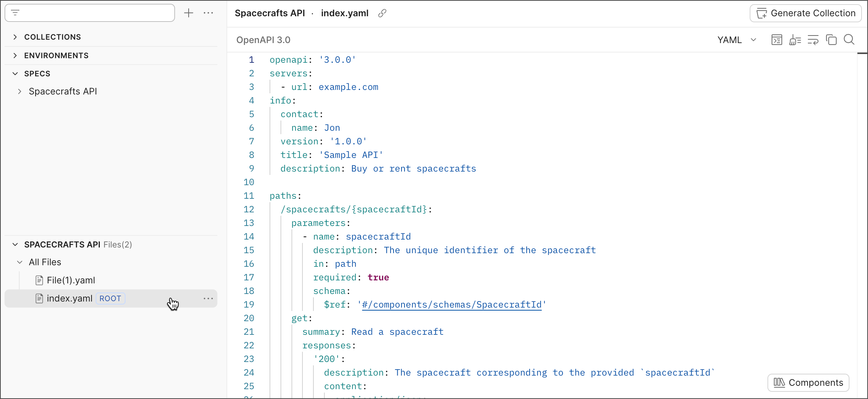Open the options menu for index.yaml file

pos(208,298)
